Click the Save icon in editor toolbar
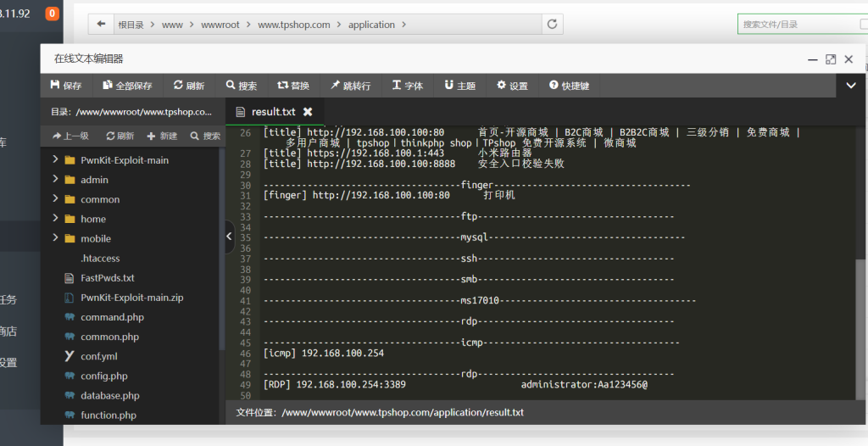This screenshot has height=446, width=868. [x=55, y=86]
